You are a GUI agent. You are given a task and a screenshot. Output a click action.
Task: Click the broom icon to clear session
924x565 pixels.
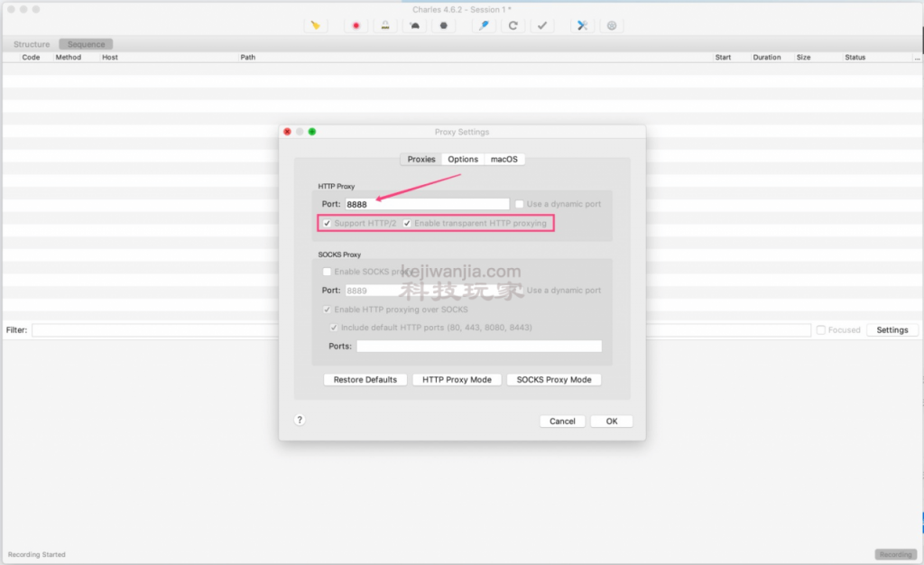click(315, 25)
